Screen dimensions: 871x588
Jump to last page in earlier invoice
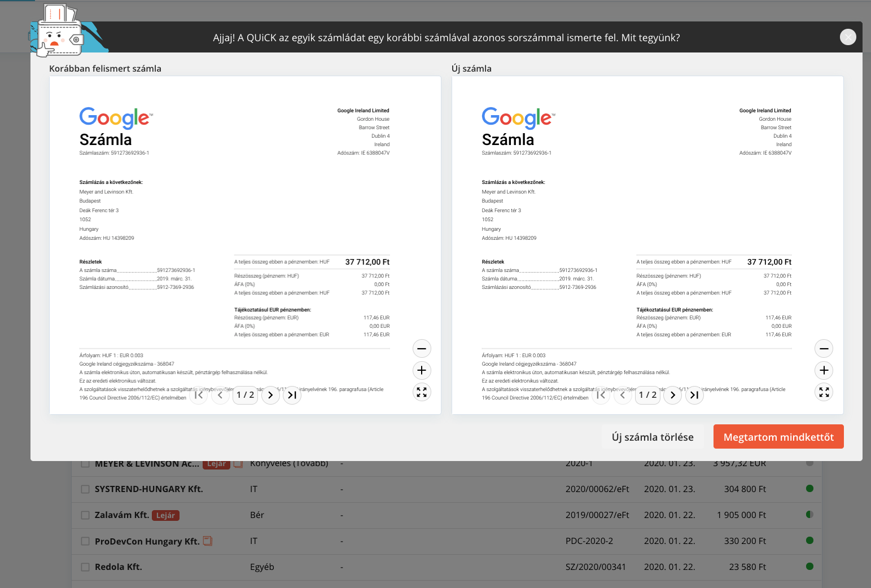tap(292, 395)
